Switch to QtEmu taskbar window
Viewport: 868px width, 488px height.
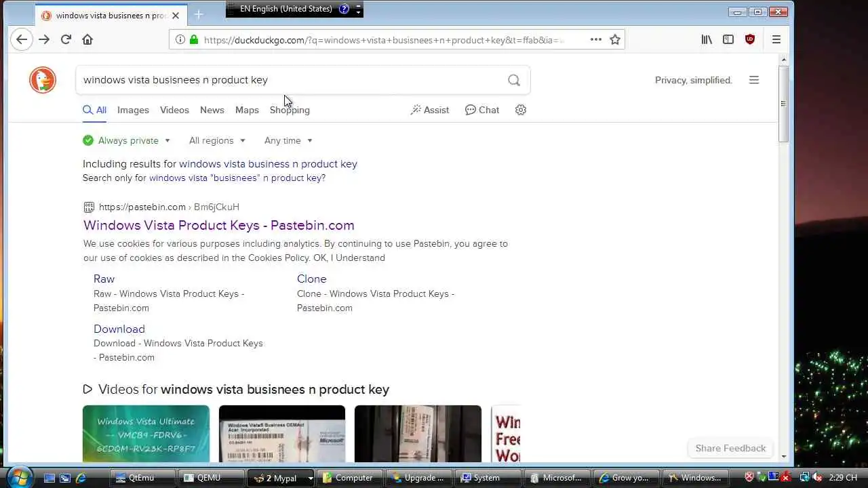pyautogui.click(x=143, y=478)
